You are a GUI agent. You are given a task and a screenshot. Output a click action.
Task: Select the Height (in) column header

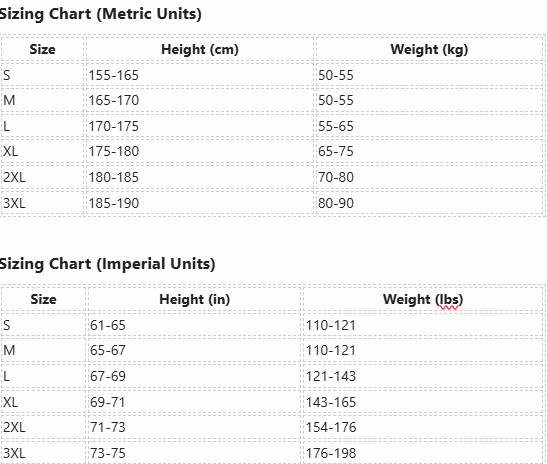pyautogui.click(x=194, y=299)
